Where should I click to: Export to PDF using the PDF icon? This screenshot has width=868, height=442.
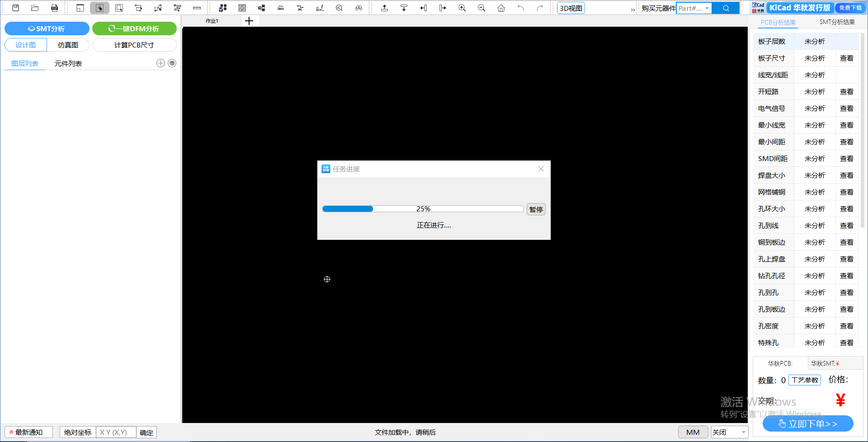(x=54, y=8)
